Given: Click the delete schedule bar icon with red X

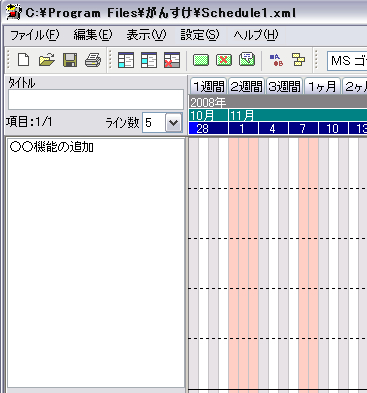Looking at the screenshot, I should 224,60.
